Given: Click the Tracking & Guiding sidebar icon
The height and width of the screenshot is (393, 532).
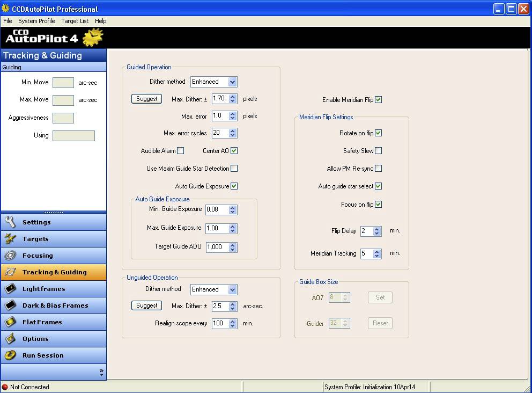Looking at the screenshot, I should [11, 273].
